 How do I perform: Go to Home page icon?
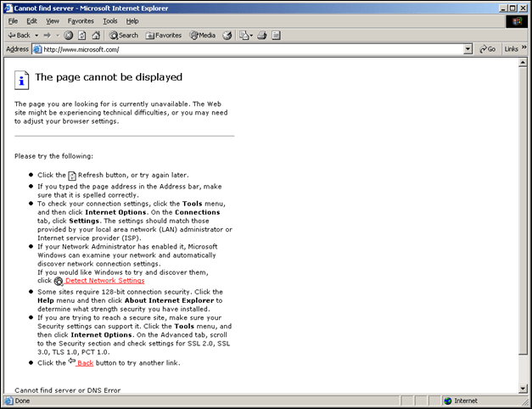[96, 36]
